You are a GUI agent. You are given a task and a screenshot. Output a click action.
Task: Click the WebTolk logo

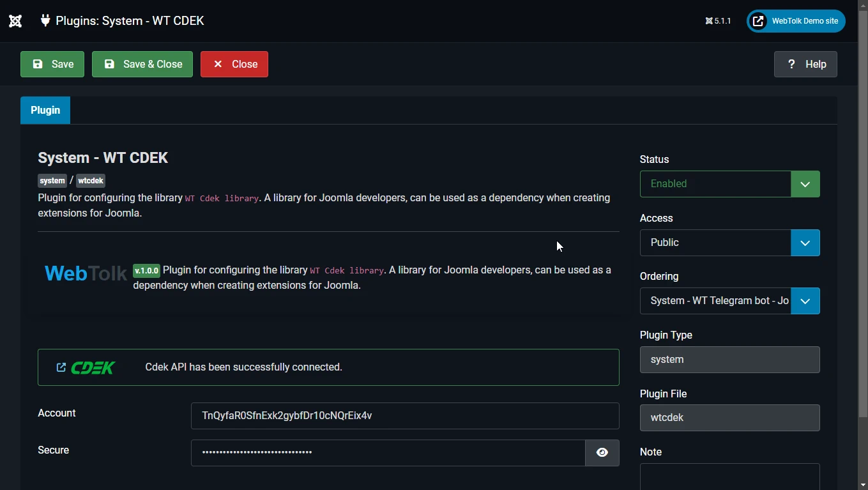click(86, 273)
